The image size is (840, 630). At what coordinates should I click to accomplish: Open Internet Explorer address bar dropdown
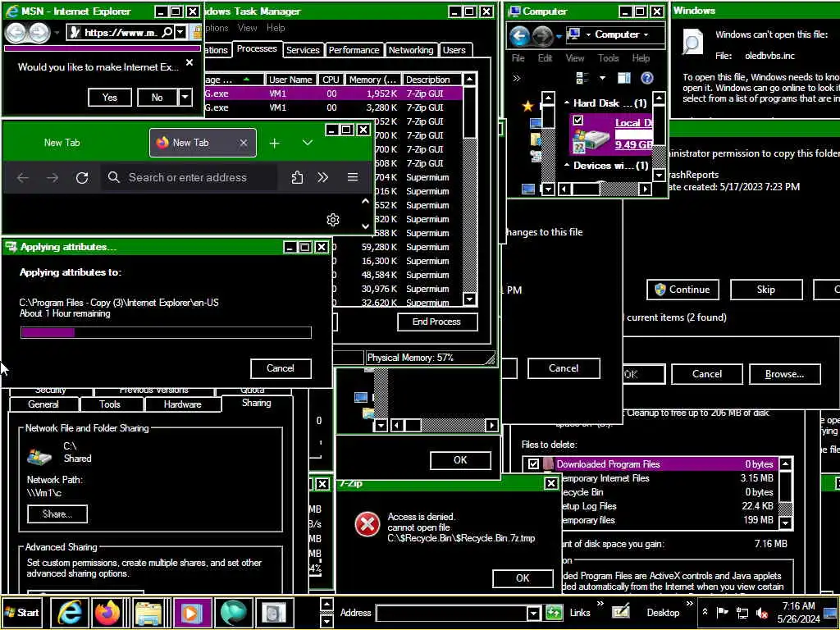[180, 33]
